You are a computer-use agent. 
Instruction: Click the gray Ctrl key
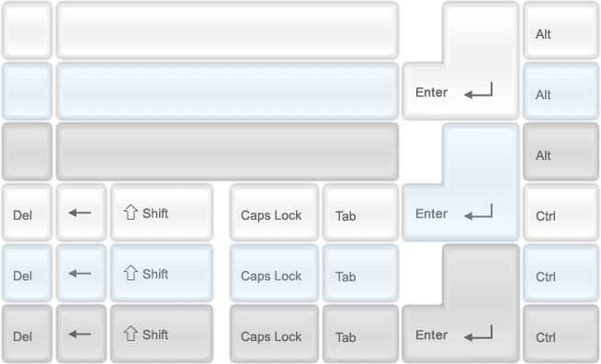[561, 334]
